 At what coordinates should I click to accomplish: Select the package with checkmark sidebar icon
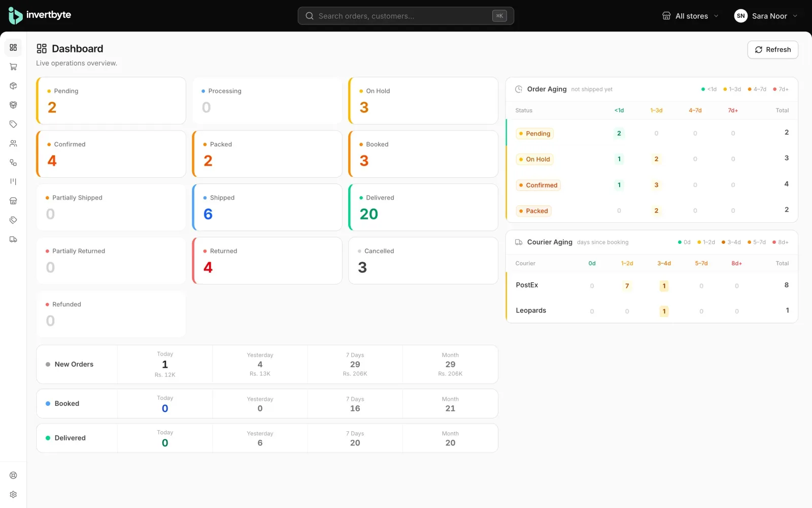pyautogui.click(x=13, y=86)
